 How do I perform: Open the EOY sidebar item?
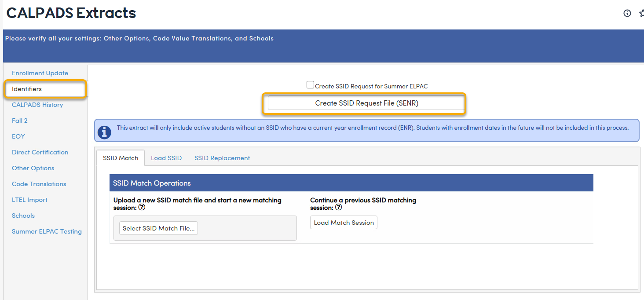coord(18,136)
